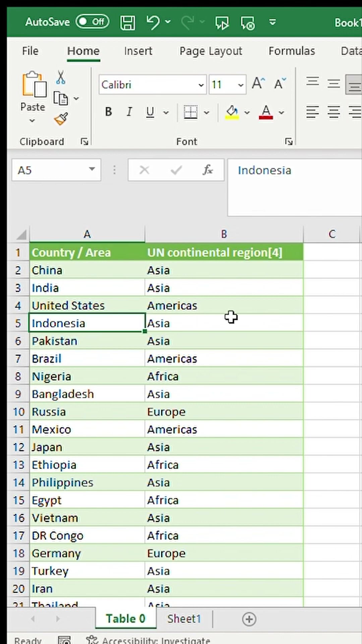
Task: Click Increase Font Size icon
Action: point(258,83)
